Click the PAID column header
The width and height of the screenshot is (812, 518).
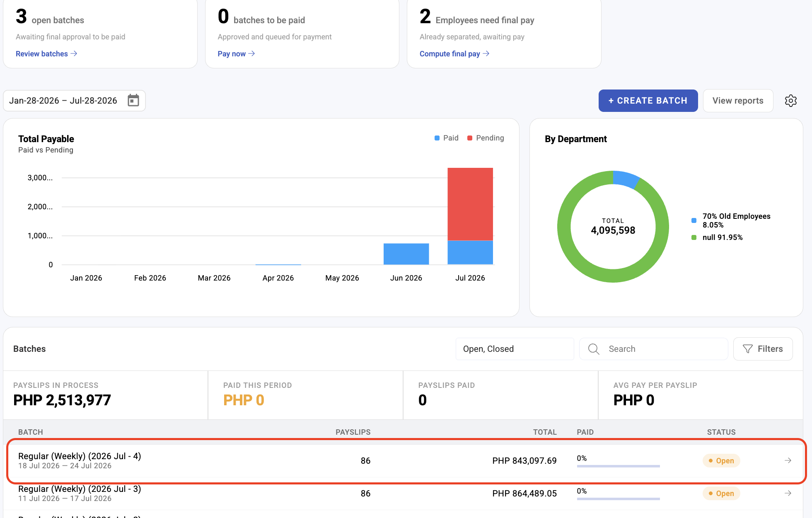click(x=585, y=432)
